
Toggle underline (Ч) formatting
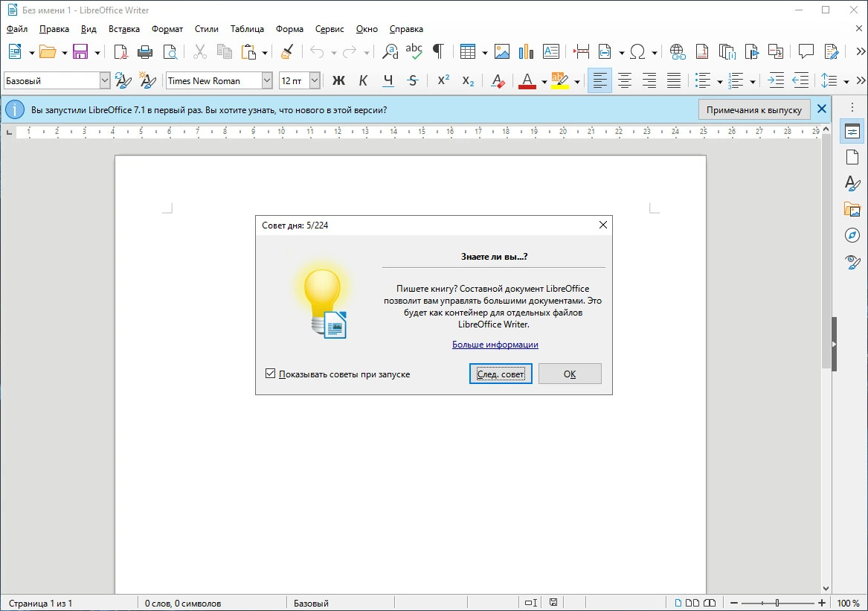coord(388,81)
